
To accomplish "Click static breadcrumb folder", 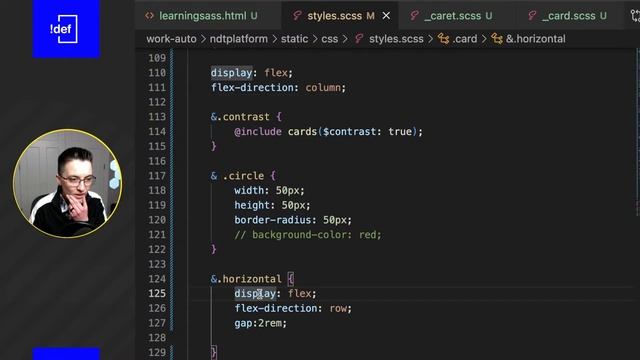I will (x=294, y=39).
